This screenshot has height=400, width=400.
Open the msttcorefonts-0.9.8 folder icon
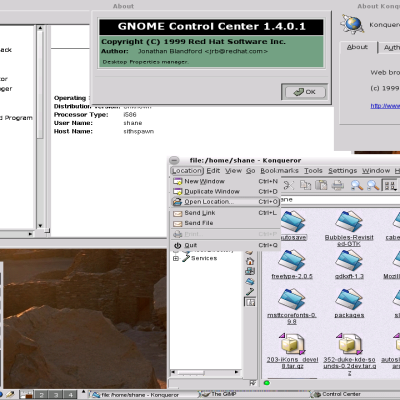292,299
